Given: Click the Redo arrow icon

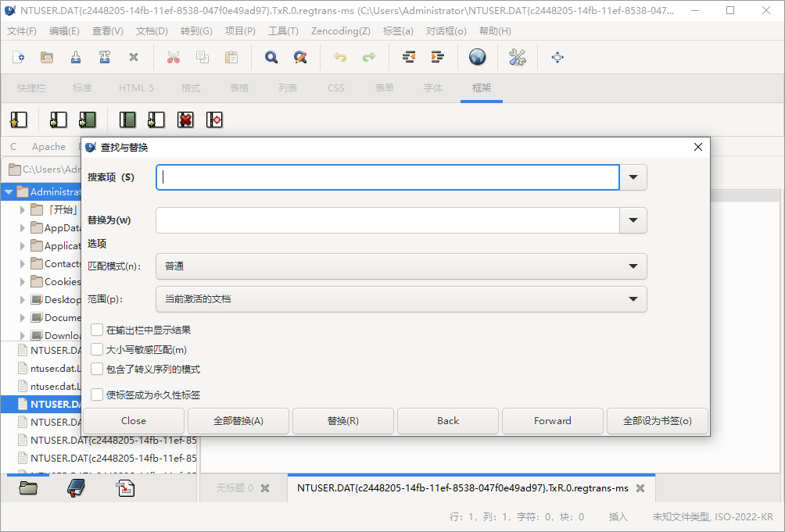Looking at the screenshot, I should 369,57.
